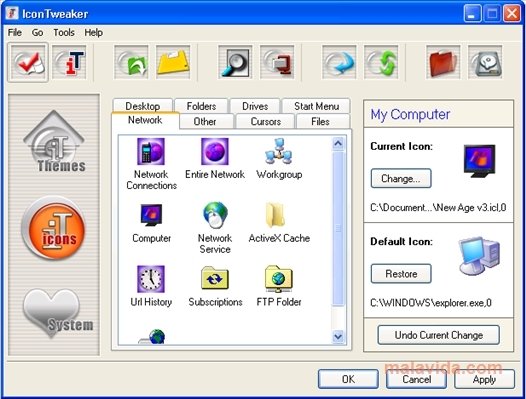
Task: Open the Themes sidebar section
Action: point(55,142)
